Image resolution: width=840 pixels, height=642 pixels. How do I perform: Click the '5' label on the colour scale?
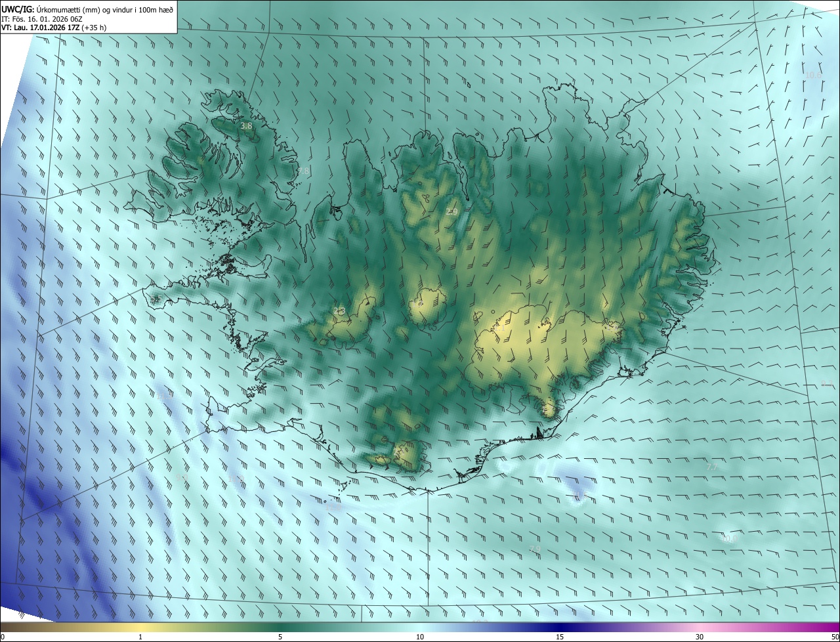point(280,637)
